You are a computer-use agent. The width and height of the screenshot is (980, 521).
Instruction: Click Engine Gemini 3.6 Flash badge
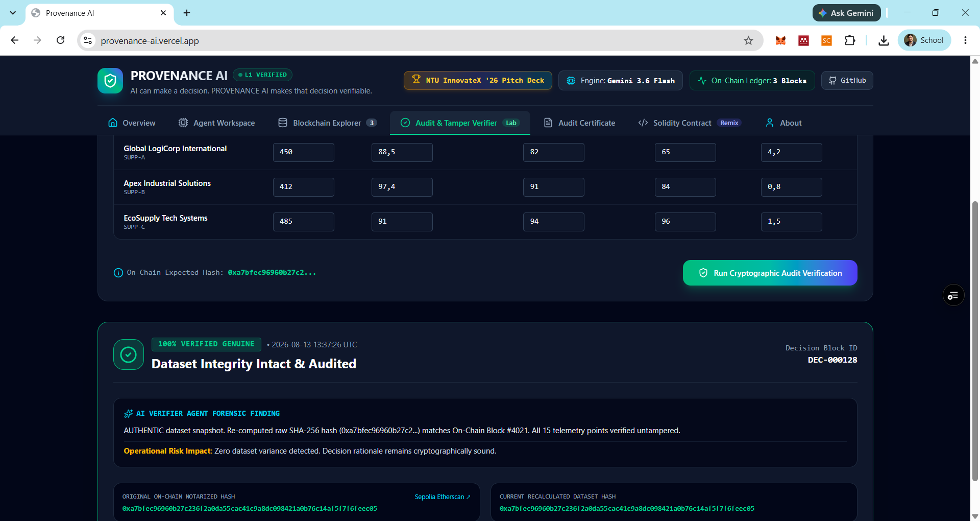coord(620,80)
